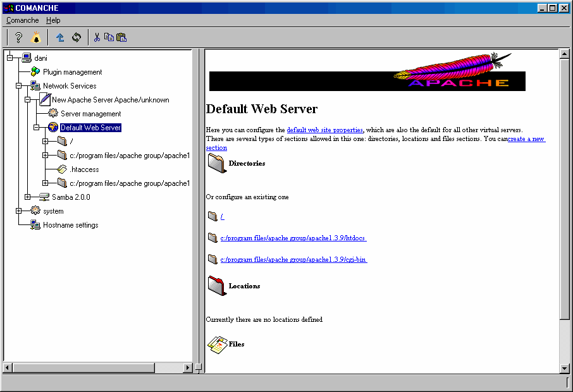
Task: Open the / directory link
Action: click(222, 217)
